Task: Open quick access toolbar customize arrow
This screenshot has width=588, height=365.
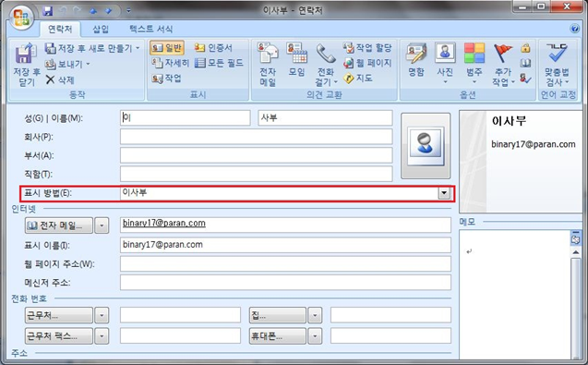Action: point(128,11)
